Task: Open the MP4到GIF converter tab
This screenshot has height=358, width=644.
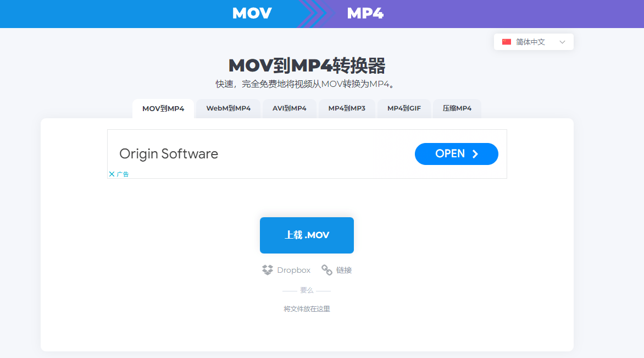Action: coord(404,108)
